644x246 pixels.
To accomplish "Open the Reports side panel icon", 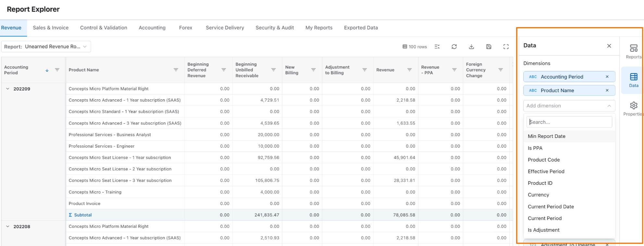I will click(x=634, y=51).
